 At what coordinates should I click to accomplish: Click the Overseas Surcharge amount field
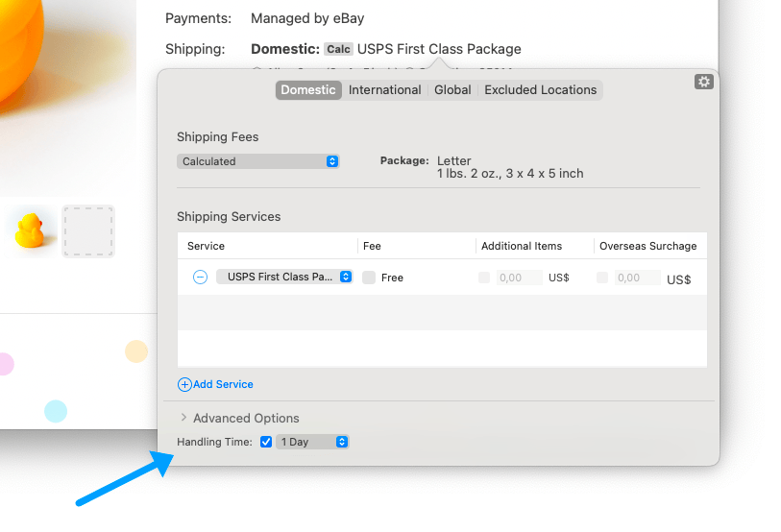pyautogui.click(x=638, y=278)
